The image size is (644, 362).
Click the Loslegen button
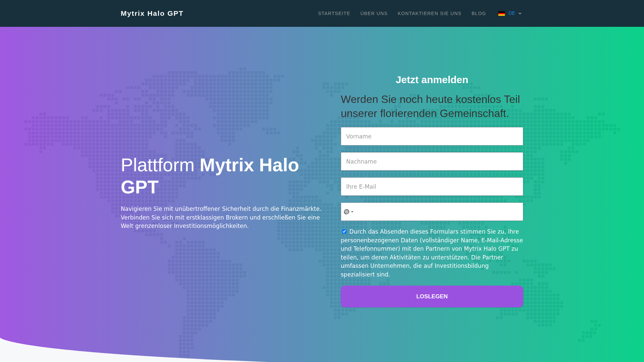click(x=432, y=297)
